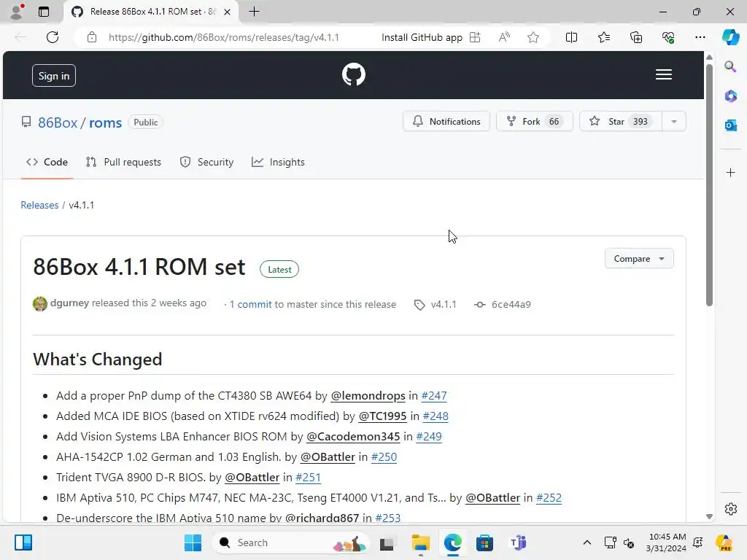The image size is (747, 560).
Task: Click the address bar URL field
Action: (x=224, y=37)
